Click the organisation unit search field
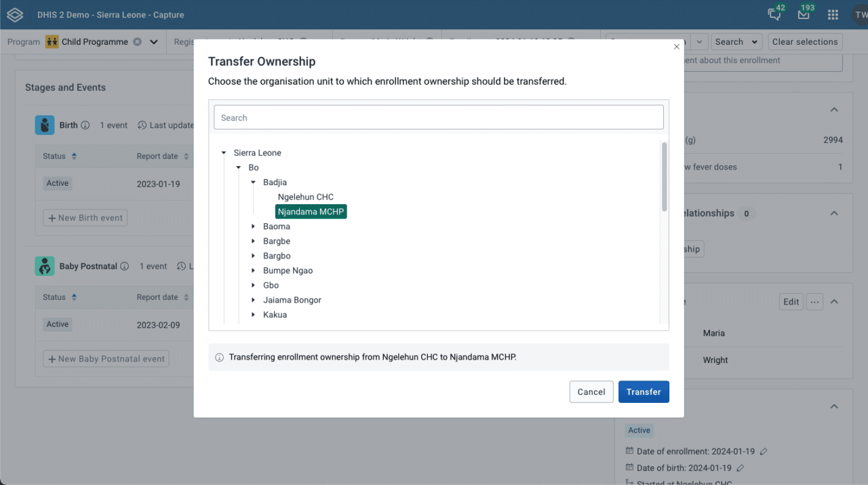 pyautogui.click(x=438, y=117)
